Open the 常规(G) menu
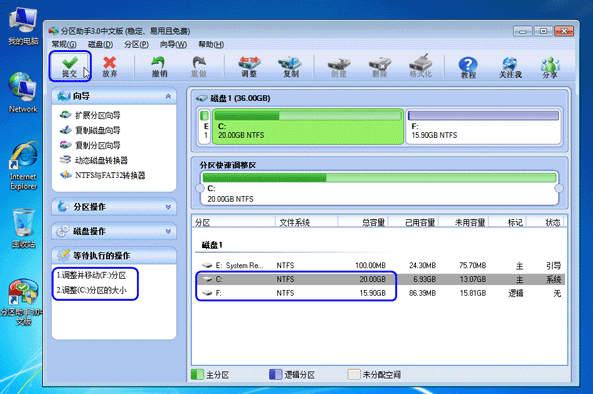Screen dimensions: 593x394 [64, 44]
